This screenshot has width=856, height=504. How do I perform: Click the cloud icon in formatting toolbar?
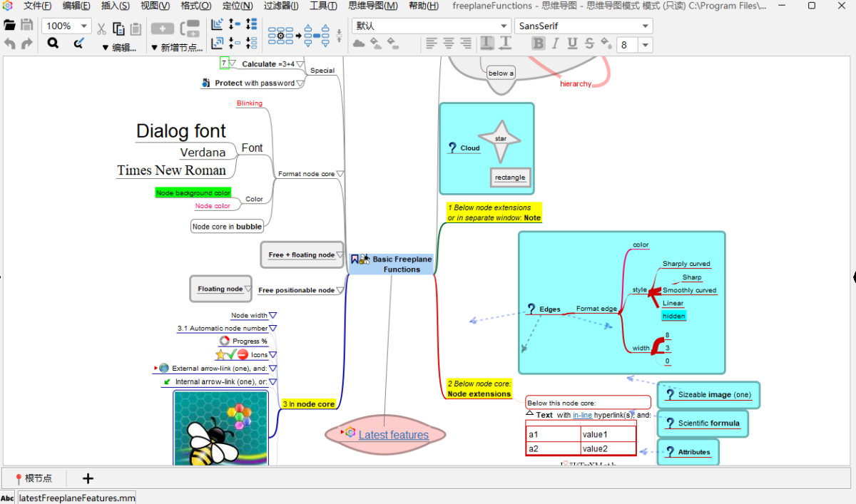pyautogui.click(x=359, y=43)
